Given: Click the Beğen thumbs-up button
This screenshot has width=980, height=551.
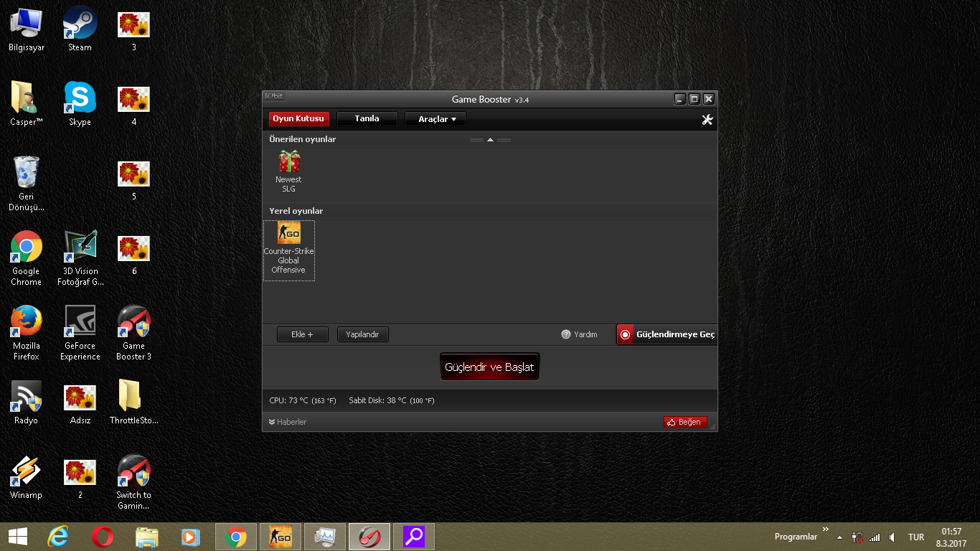Looking at the screenshot, I should point(685,422).
